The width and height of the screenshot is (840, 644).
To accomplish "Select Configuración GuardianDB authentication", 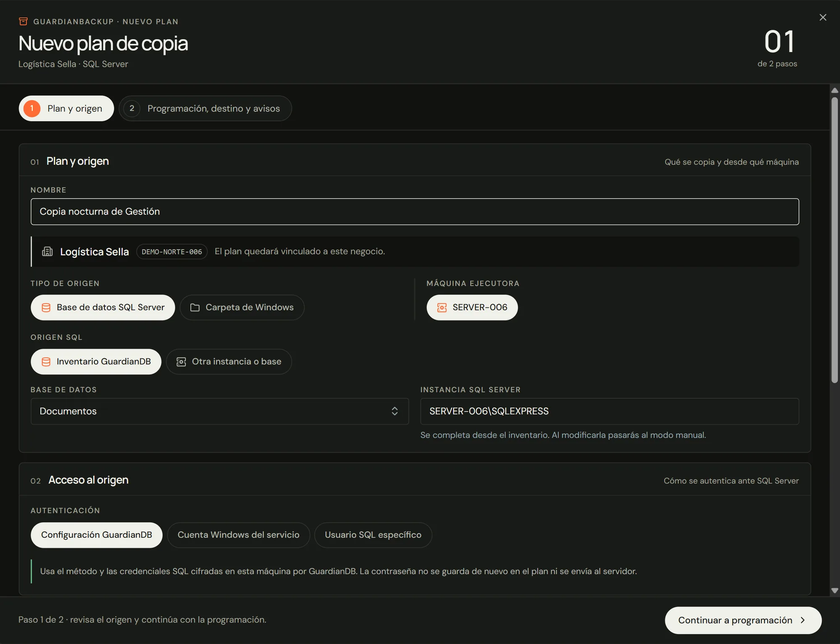I will click(x=97, y=535).
